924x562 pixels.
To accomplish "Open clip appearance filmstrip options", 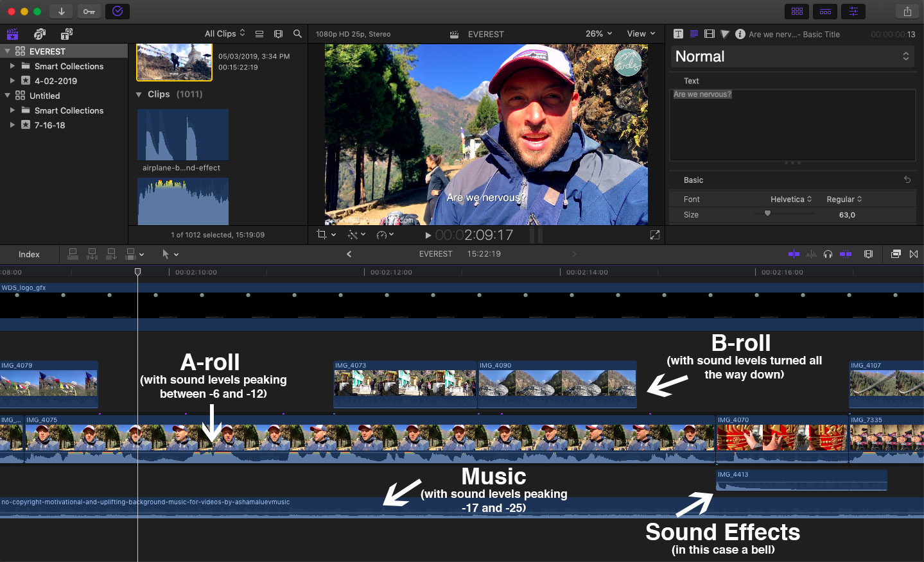I will coord(278,34).
